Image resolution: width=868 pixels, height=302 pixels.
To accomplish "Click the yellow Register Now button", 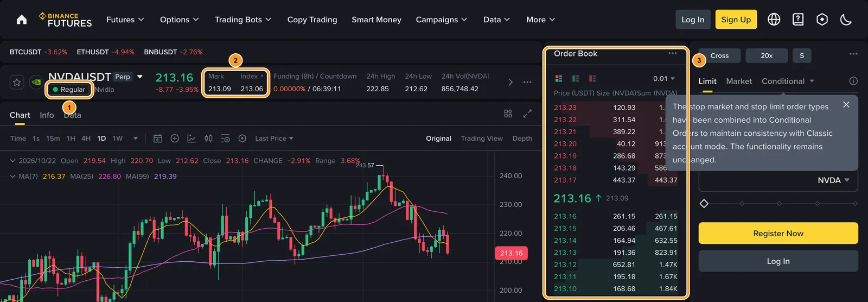I will (x=778, y=233).
